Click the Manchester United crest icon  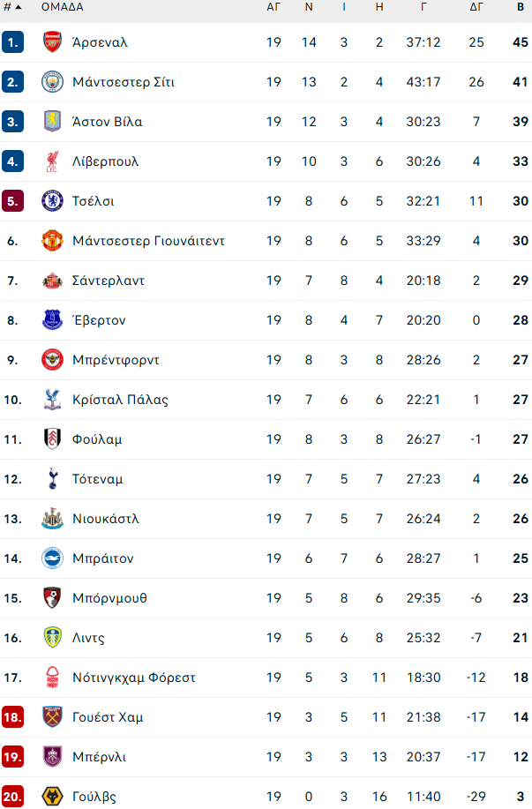pos(53,241)
